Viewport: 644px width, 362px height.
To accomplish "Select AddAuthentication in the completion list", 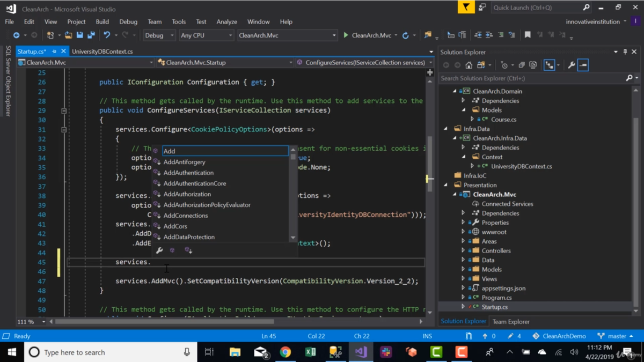I will click(x=188, y=173).
